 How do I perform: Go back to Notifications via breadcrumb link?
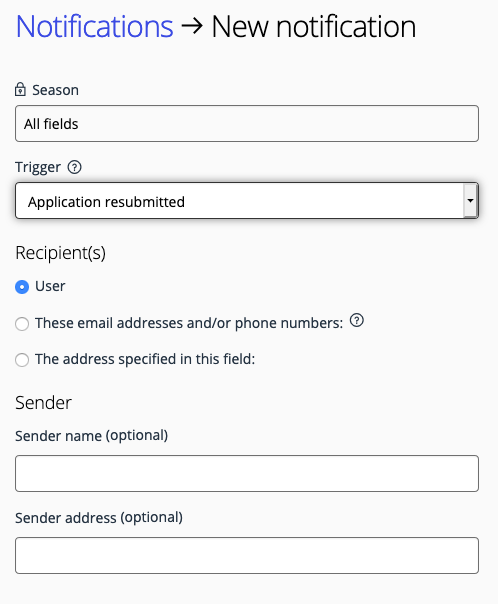[94, 26]
